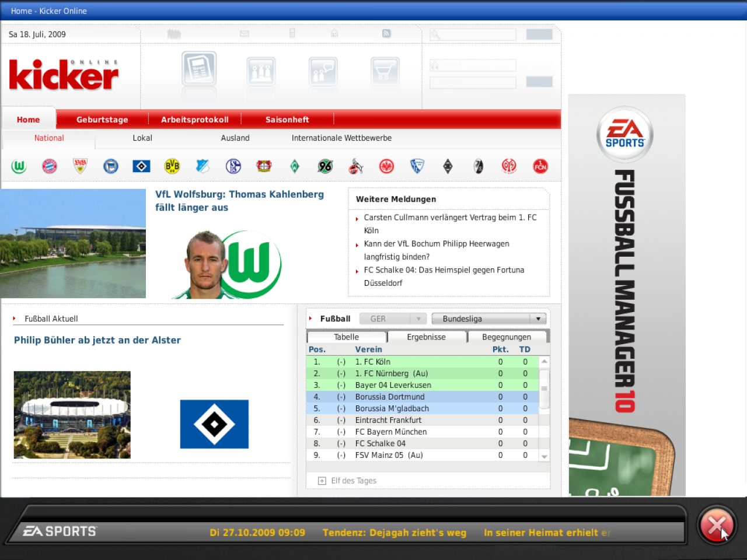Click the podium ranking icon in header
747x560 pixels.
click(261, 72)
